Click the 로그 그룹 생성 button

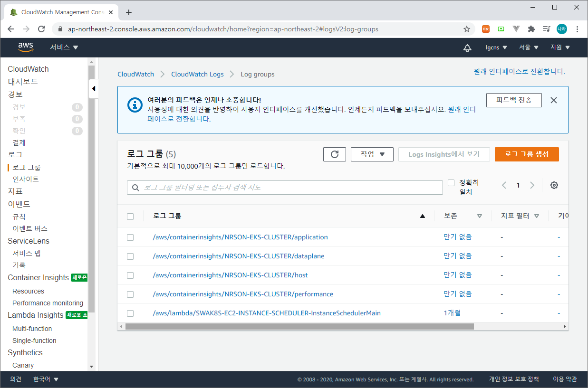(x=527, y=154)
